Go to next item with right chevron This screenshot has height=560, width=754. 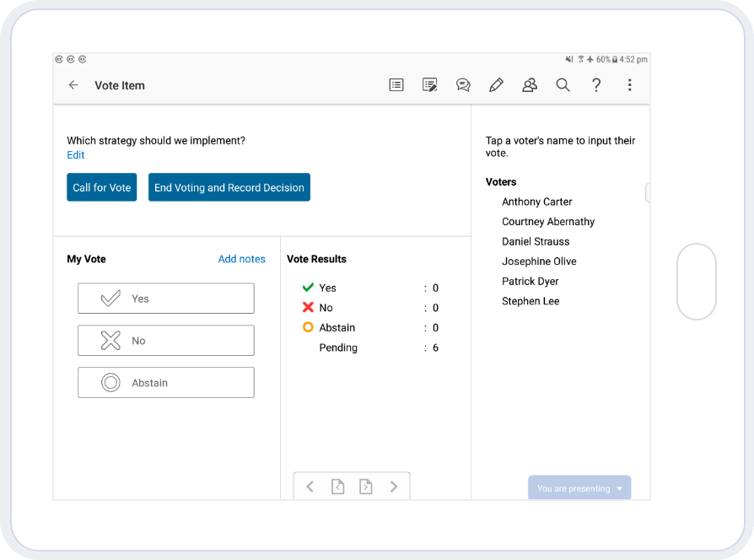pos(394,487)
